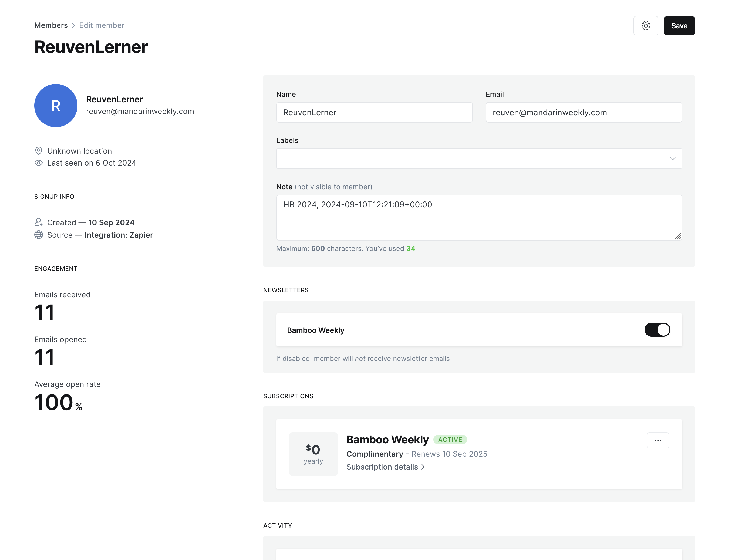Click the Last seen eye icon
The width and height of the screenshot is (735, 560).
pyautogui.click(x=39, y=163)
